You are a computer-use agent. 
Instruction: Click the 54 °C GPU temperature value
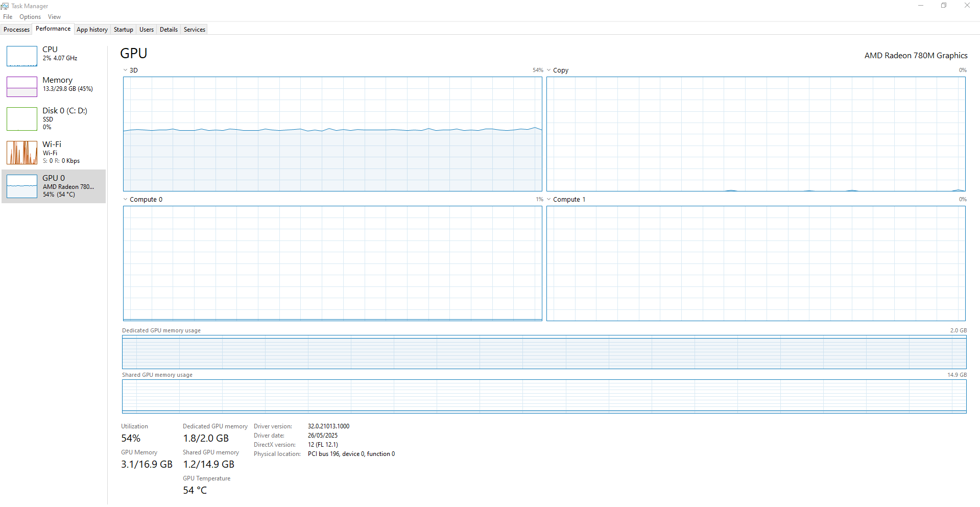[195, 491]
